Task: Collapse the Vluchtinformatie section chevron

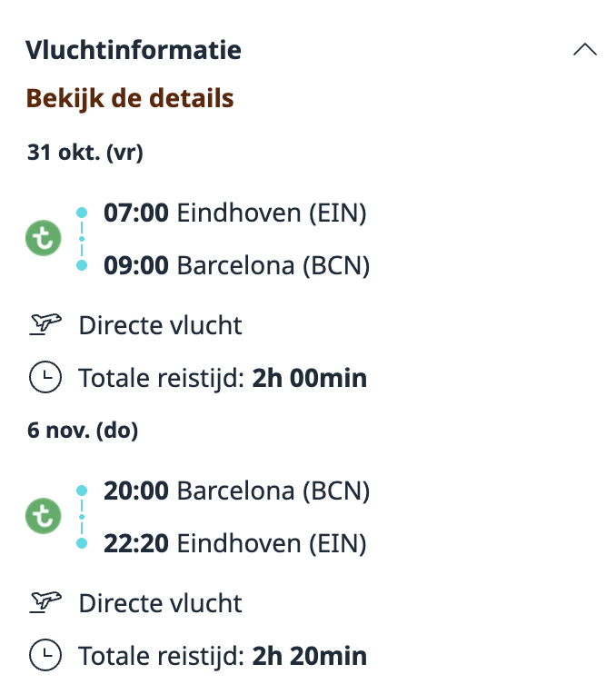Action: click(585, 51)
